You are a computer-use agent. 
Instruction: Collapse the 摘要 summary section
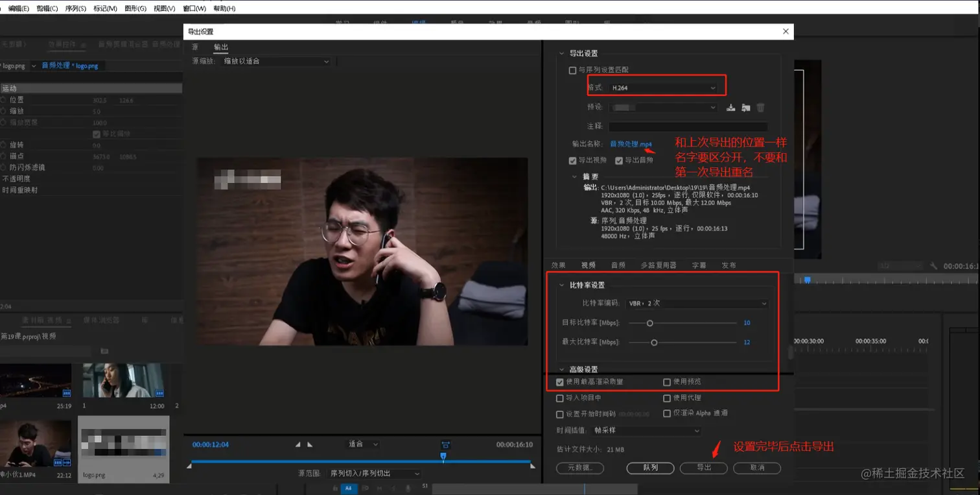tap(574, 176)
